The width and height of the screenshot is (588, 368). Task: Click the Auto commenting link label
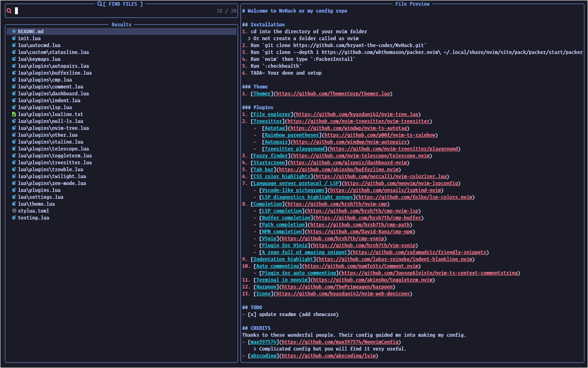point(278,266)
